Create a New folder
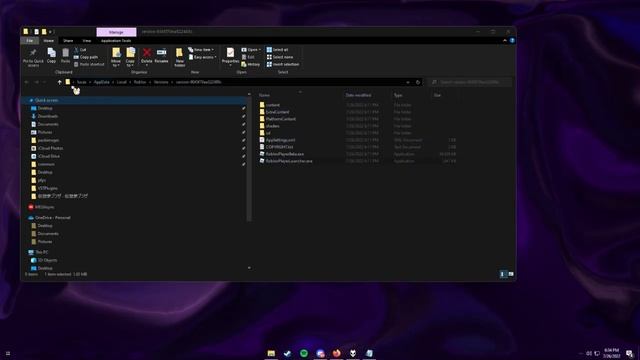640x360 pixels. [180, 57]
